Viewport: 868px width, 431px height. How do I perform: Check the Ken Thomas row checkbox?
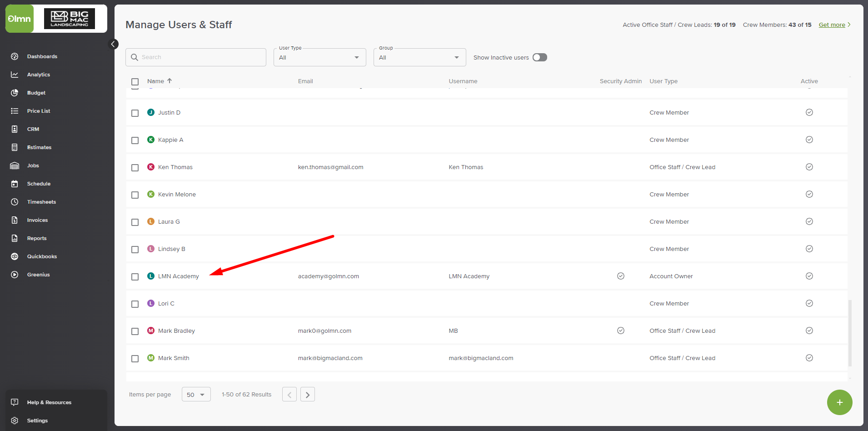[135, 168]
